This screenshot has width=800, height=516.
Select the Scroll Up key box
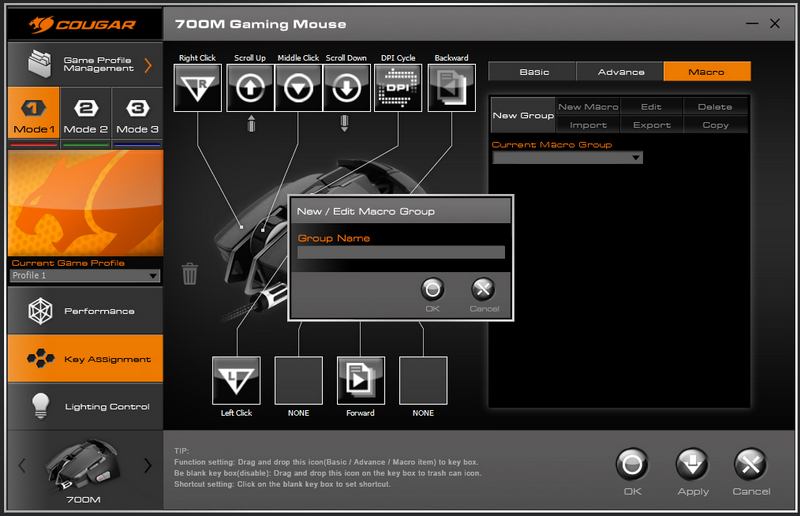[250, 88]
